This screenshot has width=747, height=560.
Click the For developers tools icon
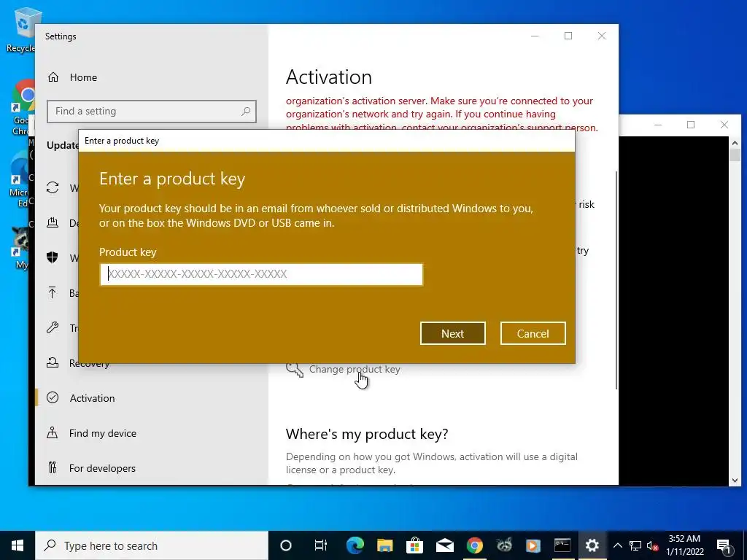[53, 467]
